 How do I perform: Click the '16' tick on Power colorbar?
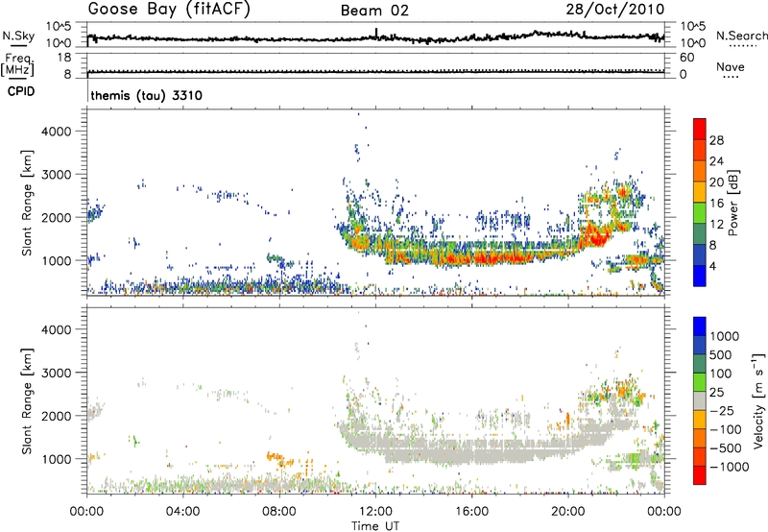(716, 204)
